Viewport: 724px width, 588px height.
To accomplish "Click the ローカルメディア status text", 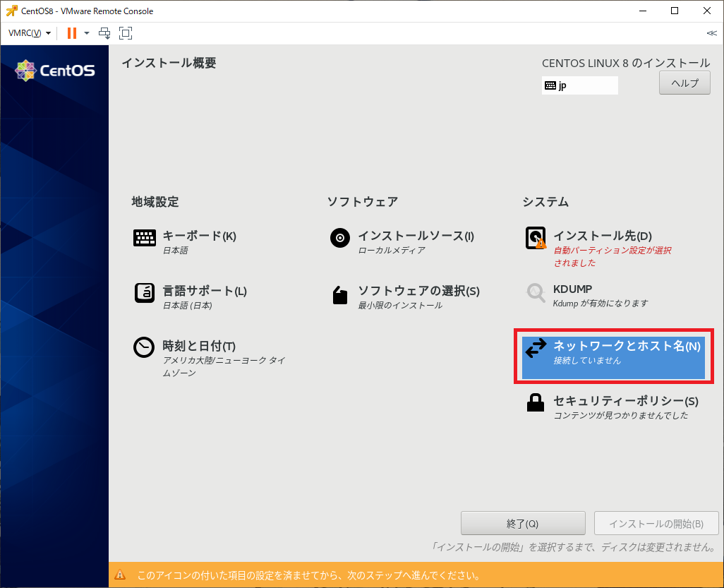I will click(x=392, y=251).
